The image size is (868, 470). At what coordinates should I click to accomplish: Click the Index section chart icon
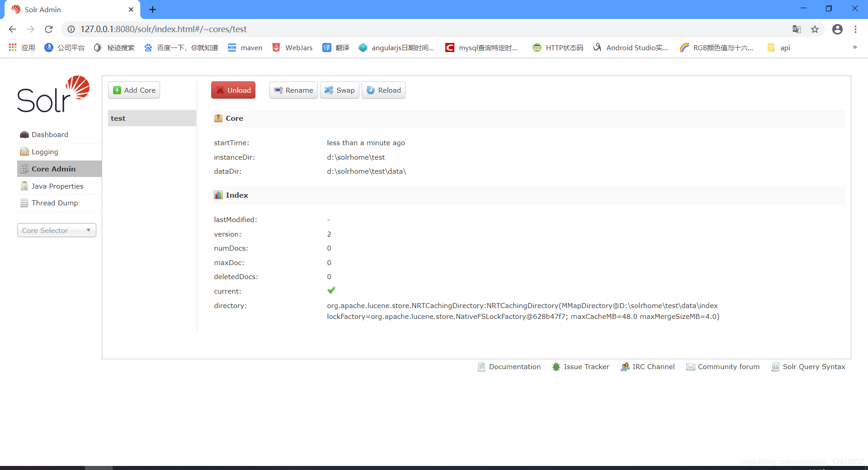[x=218, y=195]
